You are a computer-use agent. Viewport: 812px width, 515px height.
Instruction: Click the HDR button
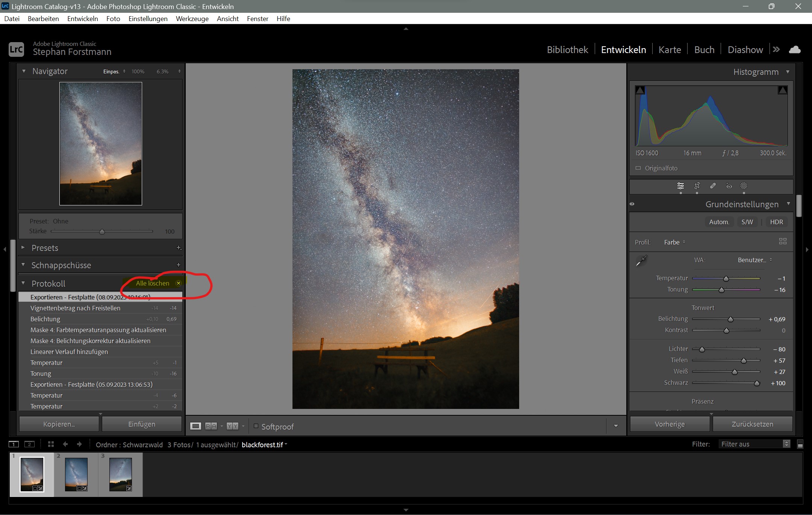776,222
